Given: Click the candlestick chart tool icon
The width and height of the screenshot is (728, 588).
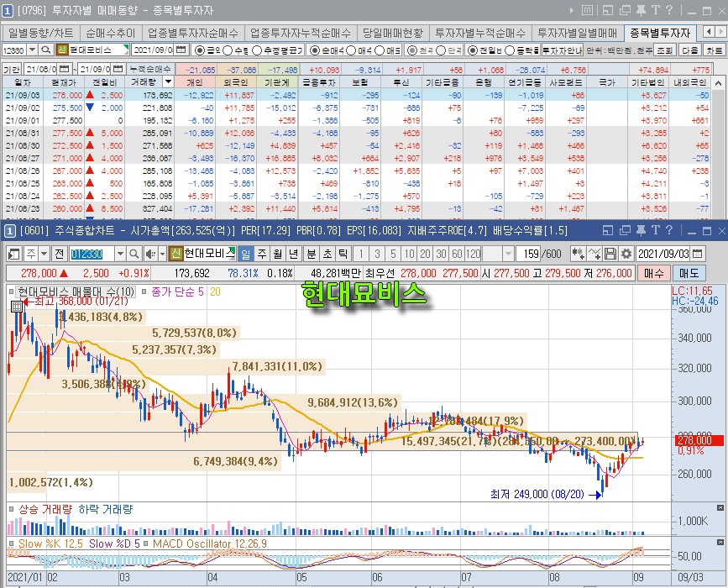Looking at the screenshot, I should pos(578,254).
